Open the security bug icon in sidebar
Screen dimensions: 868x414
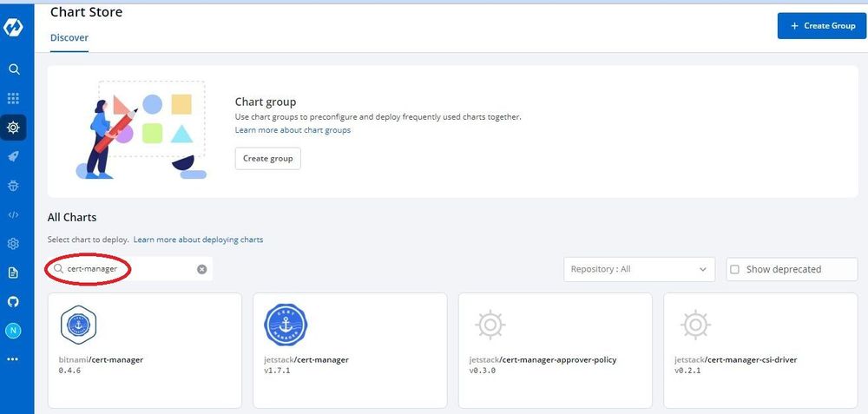(13, 186)
